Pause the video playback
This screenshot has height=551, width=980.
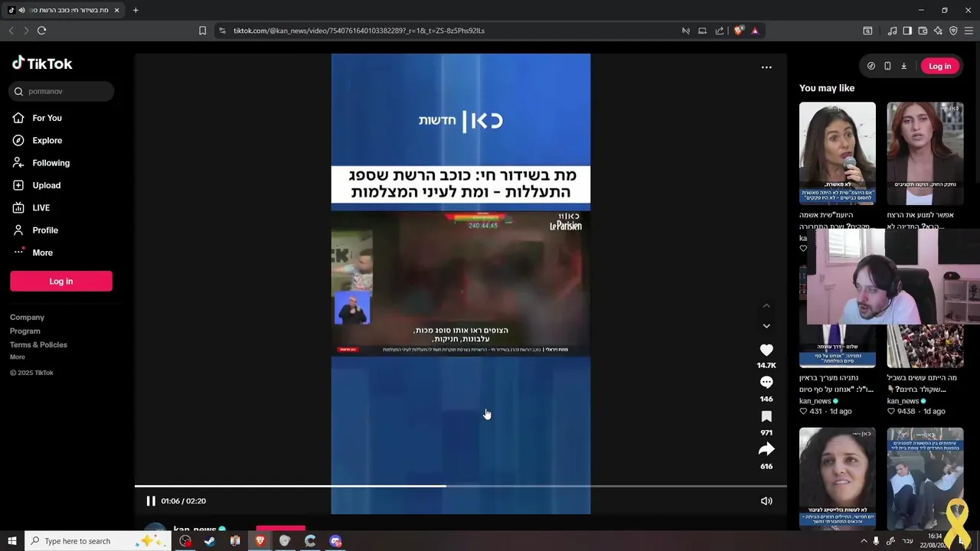tap(151, 501)
